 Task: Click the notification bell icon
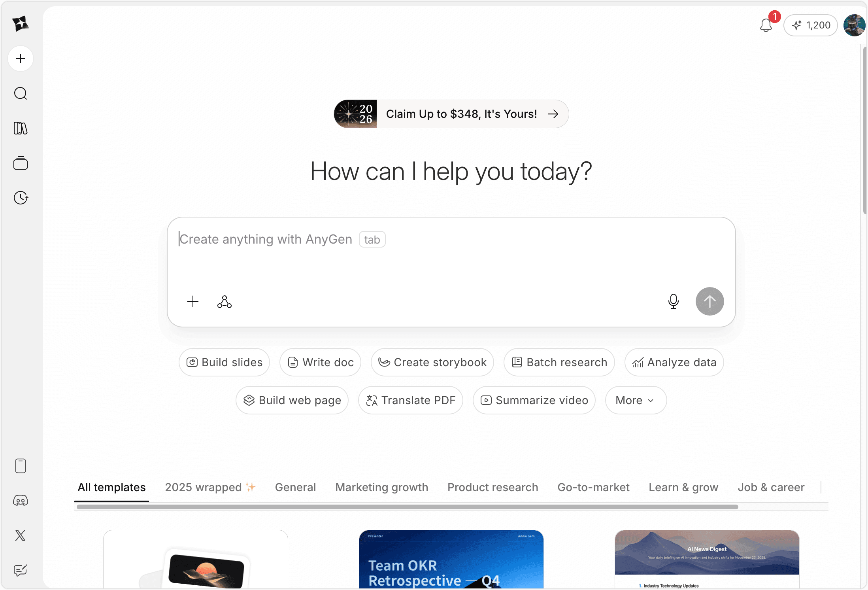coord(766,25)
